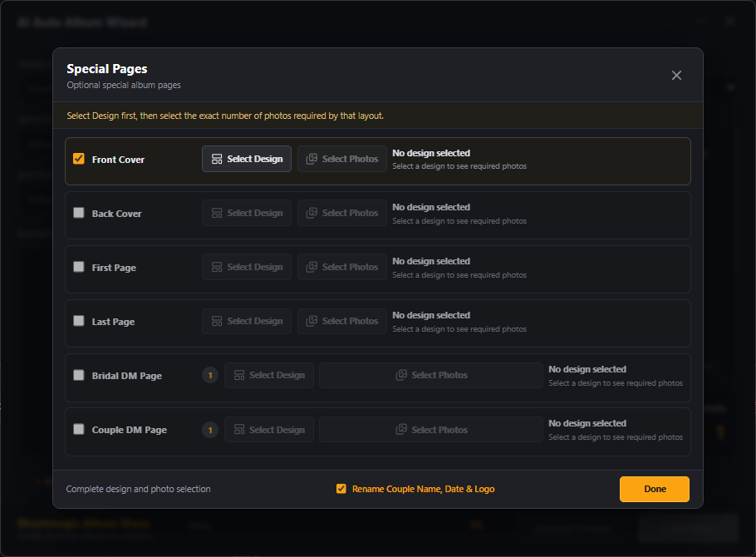Click Select Photos in Last Page row
The image size is (756, 557).
point(342,321)
